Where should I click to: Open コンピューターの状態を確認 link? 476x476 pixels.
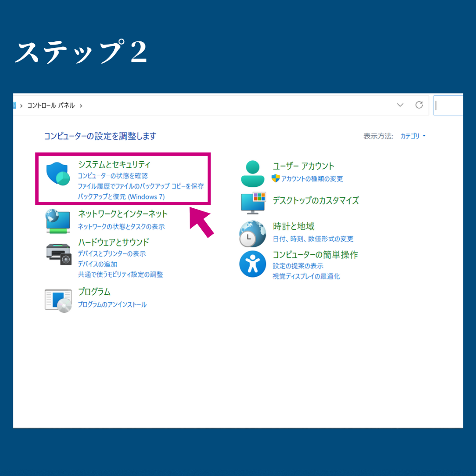[112, 176]
